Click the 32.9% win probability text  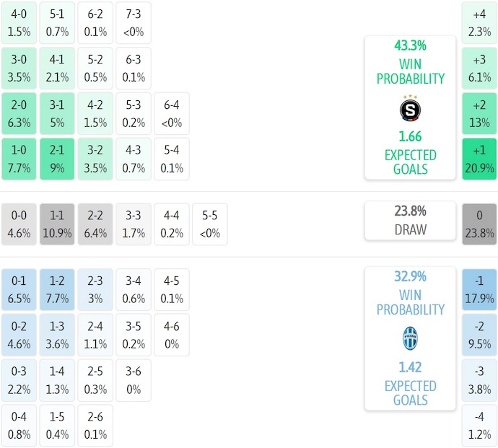pos(410,276)
